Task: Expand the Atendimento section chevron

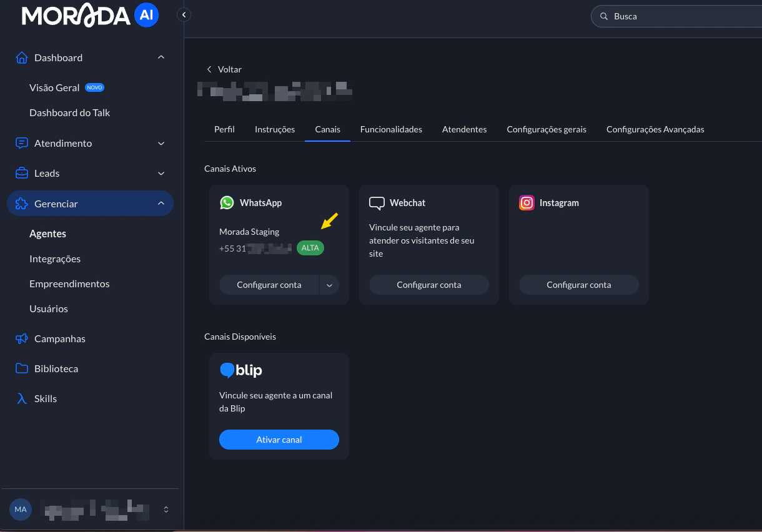Action: pos(161,143)
